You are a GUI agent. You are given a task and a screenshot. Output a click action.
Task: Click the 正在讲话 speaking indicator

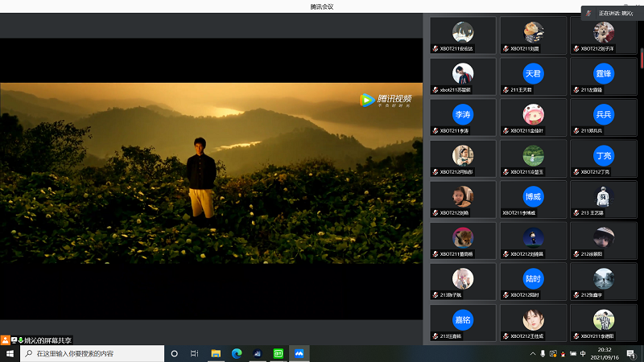613,13
